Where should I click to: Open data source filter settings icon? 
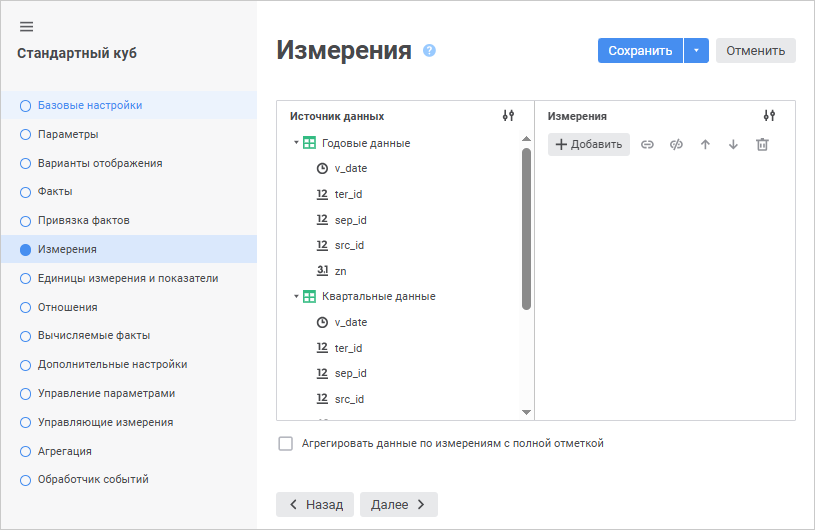point(508,116)
